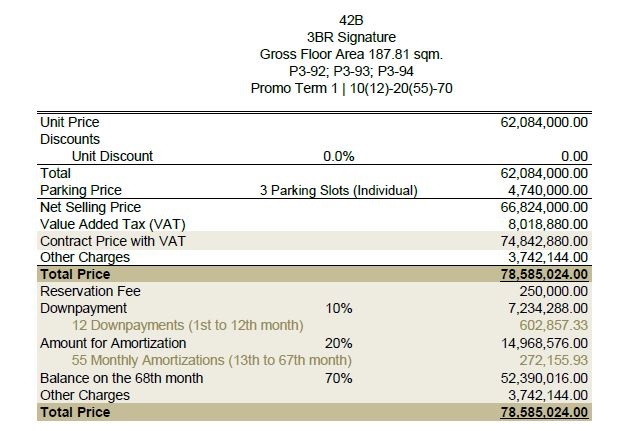Click the Parking Price label
This screenshot has width=640, height=431.
click(81, 190)
